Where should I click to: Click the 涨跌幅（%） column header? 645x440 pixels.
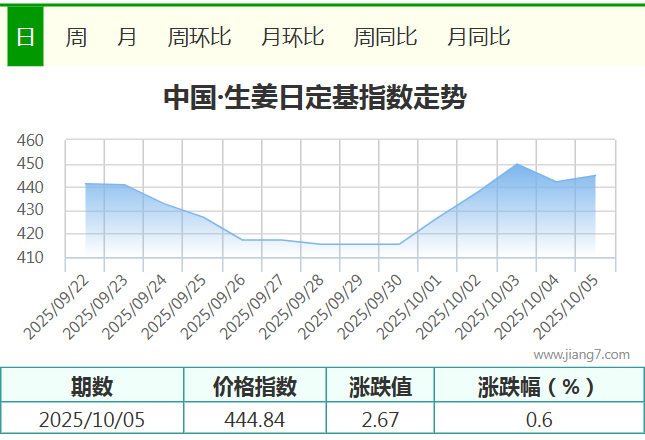click(538, 386)
